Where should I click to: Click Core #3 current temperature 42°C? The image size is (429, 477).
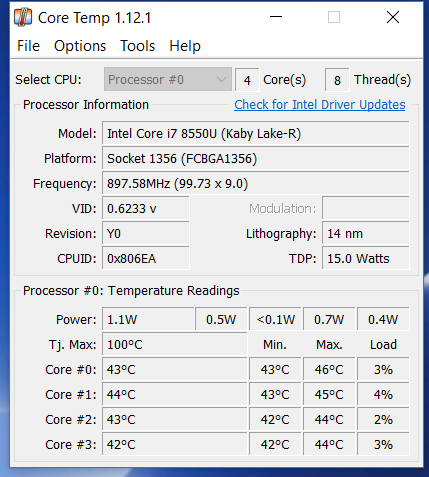click(175, 444)
